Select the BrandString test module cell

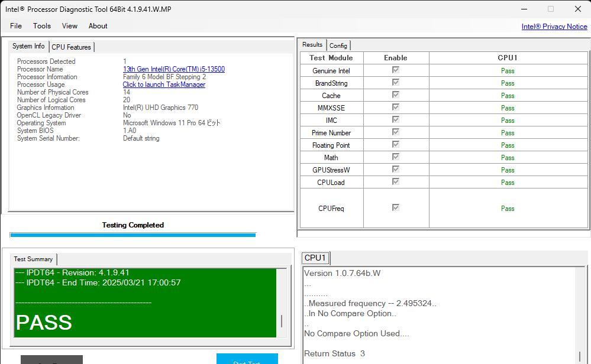point(331,83)
